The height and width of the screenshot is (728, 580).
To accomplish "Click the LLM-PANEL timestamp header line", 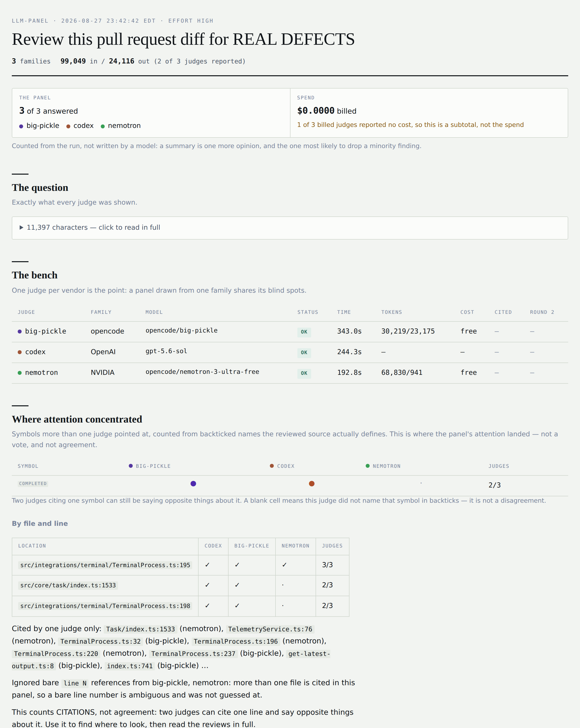I will click(113, 21).
